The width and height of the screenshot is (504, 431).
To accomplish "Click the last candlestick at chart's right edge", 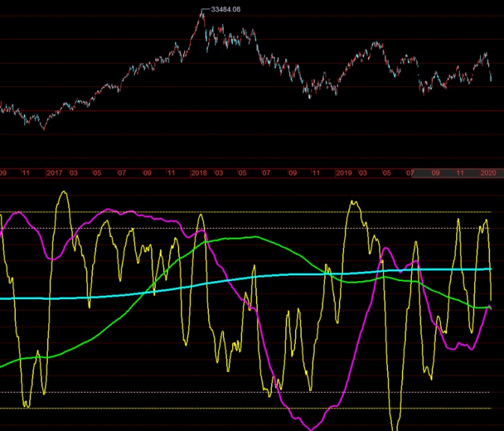I will (491, 78).
